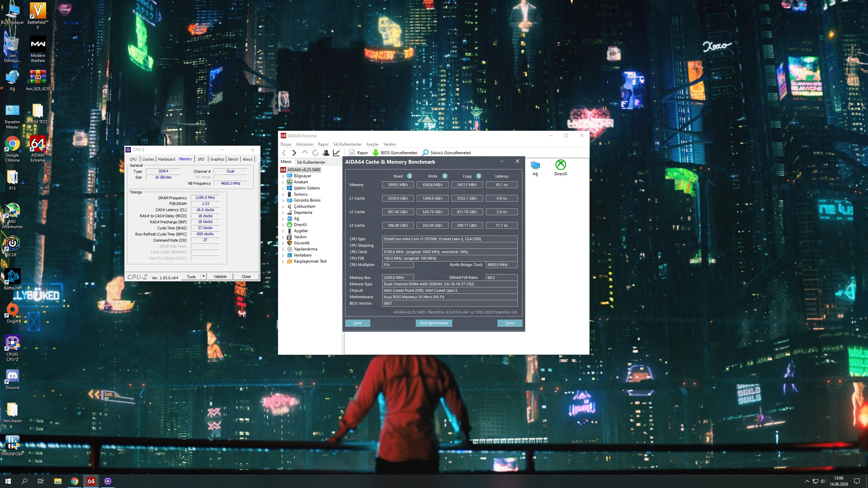
Task: Select the Veritabanı tree item
Action: pos(302,255)
